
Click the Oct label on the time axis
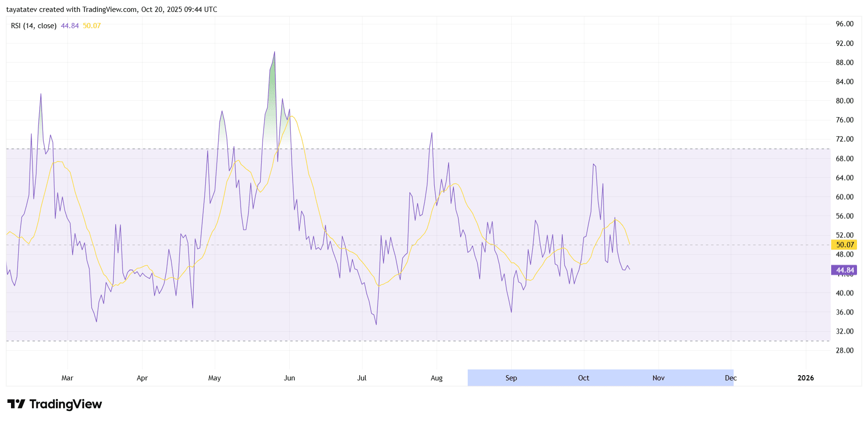tap(583, 378)
